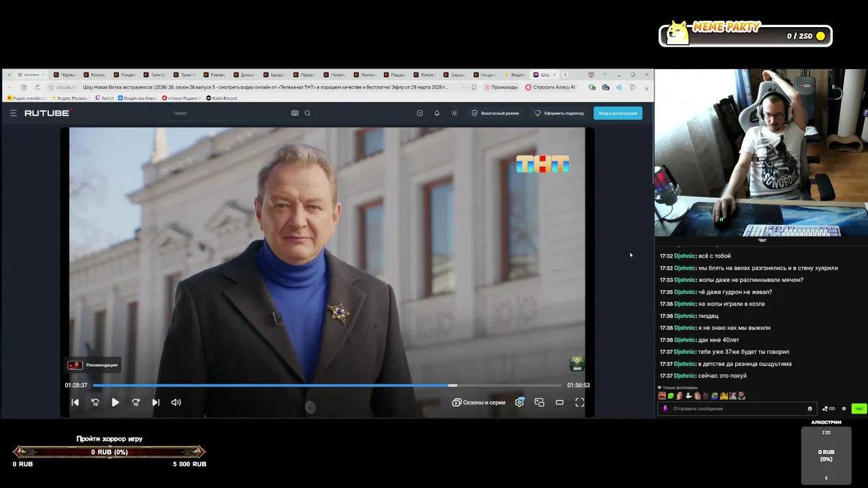
Task: Click channel points icon in chat
Action: 829,409
